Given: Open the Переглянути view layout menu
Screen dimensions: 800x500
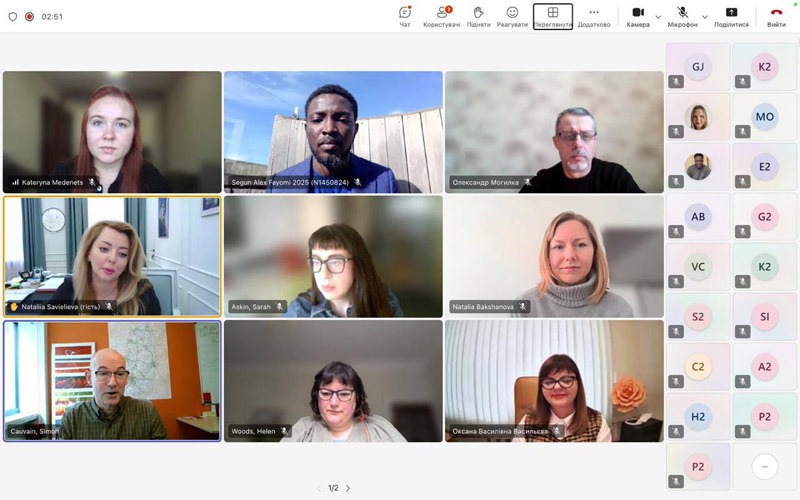Looking at the screenshot, I should [x=552, y=16].
